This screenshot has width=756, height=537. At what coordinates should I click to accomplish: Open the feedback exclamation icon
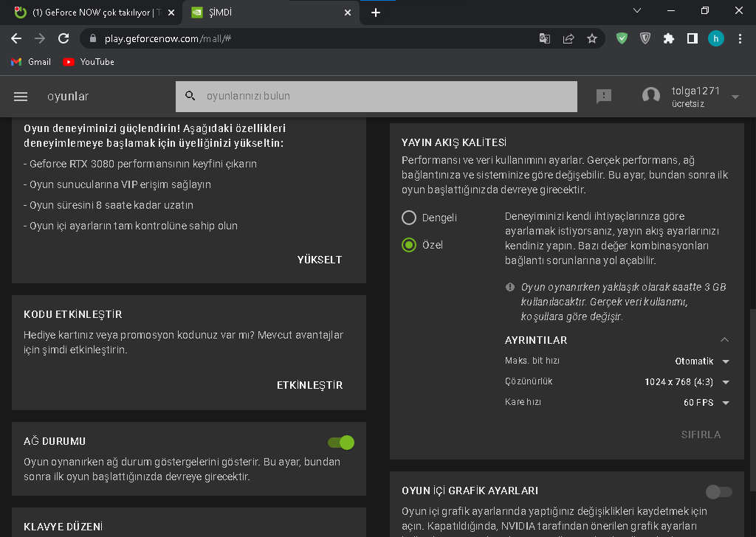pos(604,97)
